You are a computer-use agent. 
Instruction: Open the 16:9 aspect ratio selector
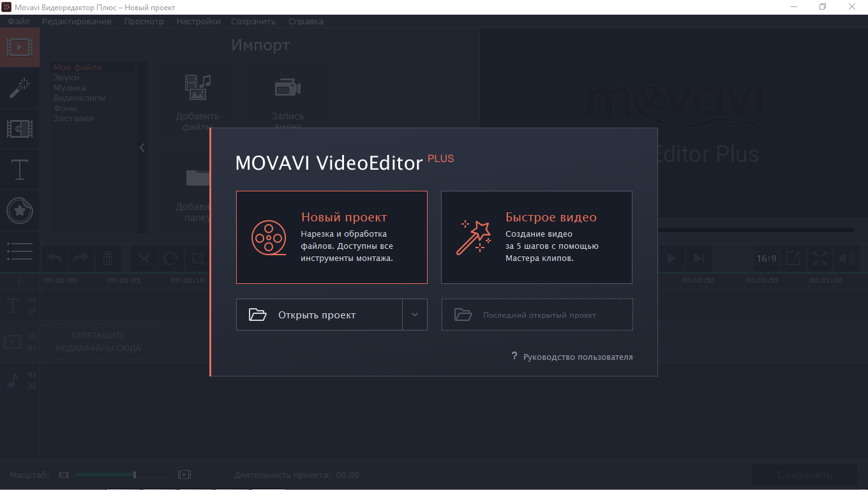click(x=766, y=258)
